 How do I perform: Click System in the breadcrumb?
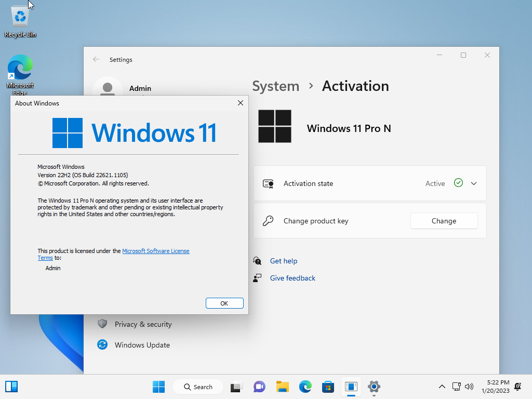point(275,86)
